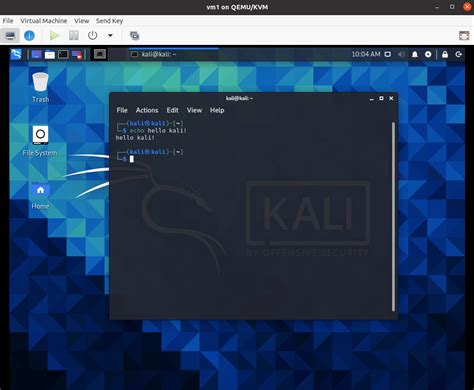Open manage VM snapshots icon
The height and width of the screenshot is (390, 474).
point(134,35)
